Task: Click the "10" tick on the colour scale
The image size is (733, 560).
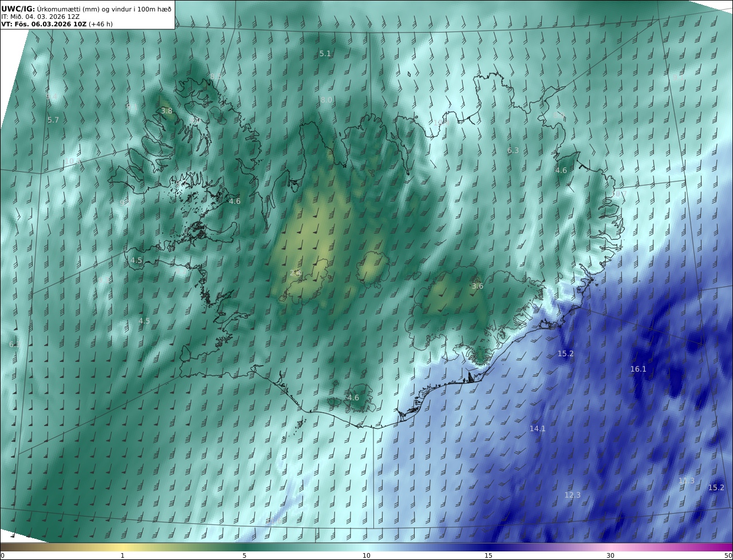Action: (366, 555)
